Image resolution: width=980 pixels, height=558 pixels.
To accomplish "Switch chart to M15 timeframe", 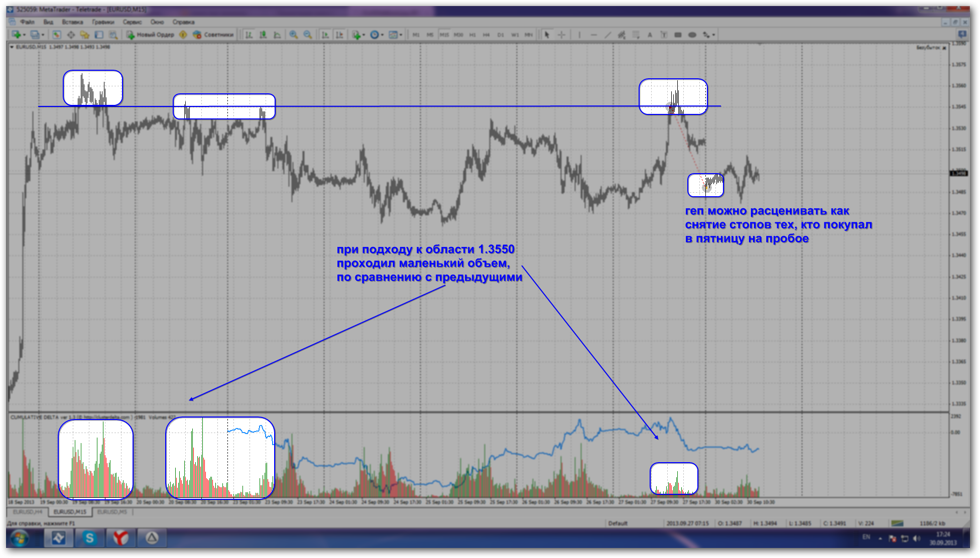I will point(444,35).
